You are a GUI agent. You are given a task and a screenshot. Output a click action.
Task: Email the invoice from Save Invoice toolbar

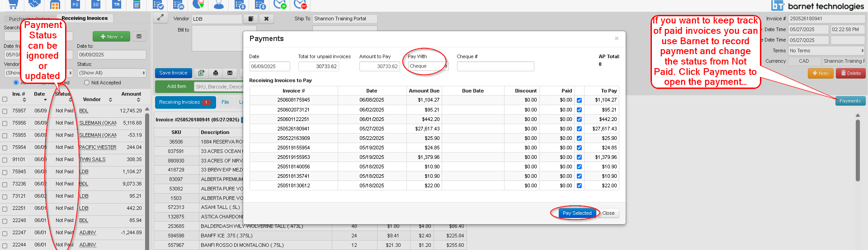coord(230,73)
